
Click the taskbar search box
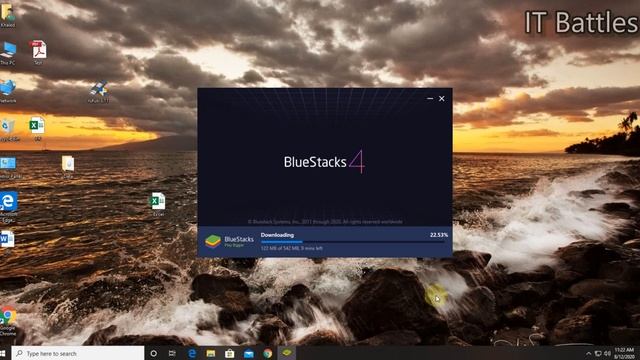tap(78, 353)
